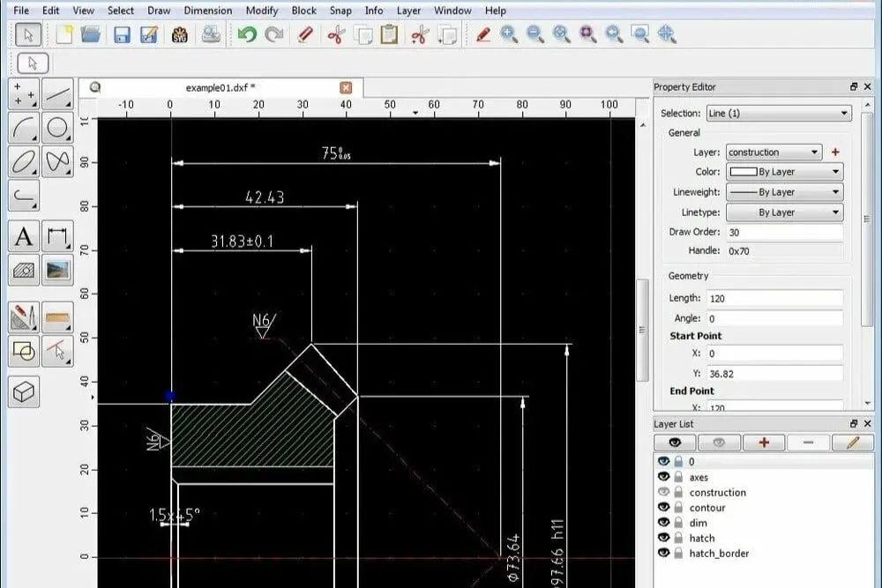This screenshot has width=882, height=588.
Task: Add a new layer with plus button
Action: click(763, 443)
